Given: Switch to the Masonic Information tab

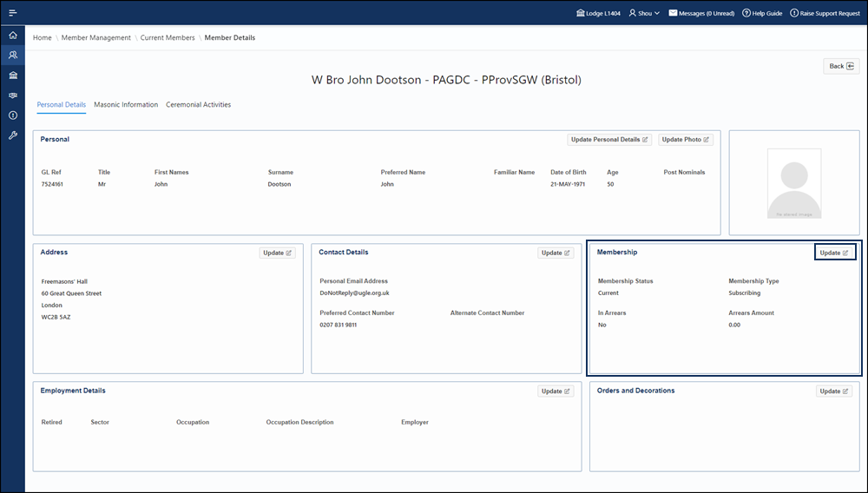Looking at the screenshot, I should [126, 105].
